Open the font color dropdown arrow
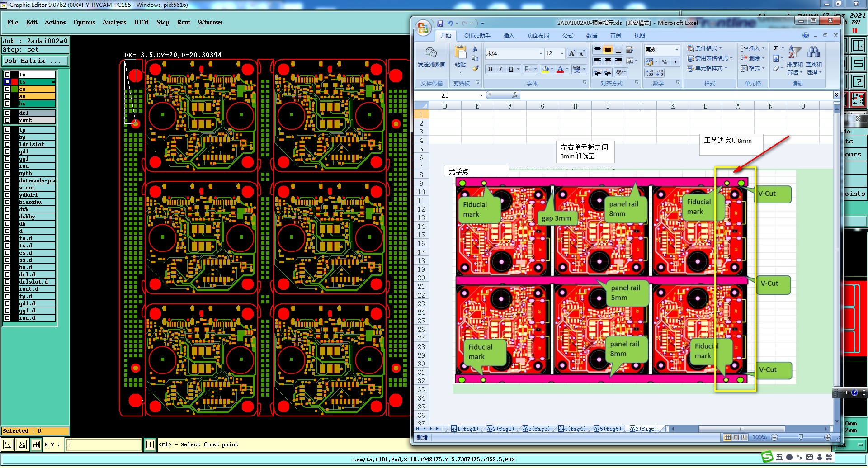Viewport: 868px width, 468px height. click(567, 69)
